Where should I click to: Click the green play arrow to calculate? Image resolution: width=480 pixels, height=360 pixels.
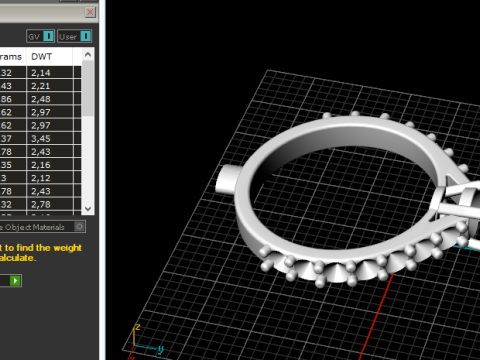[x=15, y=281]
